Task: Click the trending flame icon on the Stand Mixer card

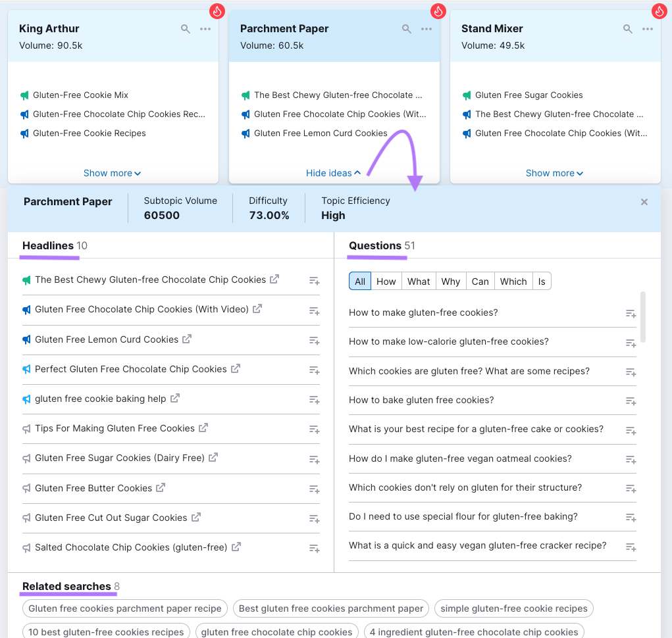Action: pos(659,11)
